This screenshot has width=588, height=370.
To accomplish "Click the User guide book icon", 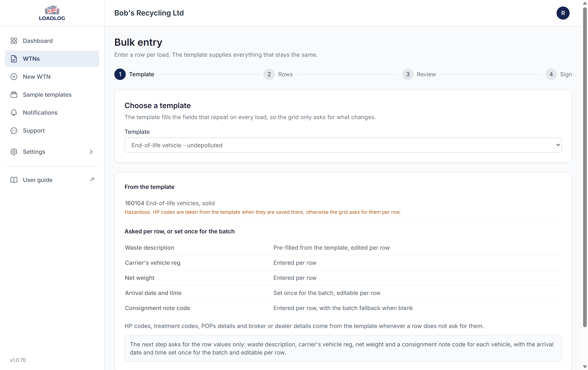I will (x=14, y=180).
